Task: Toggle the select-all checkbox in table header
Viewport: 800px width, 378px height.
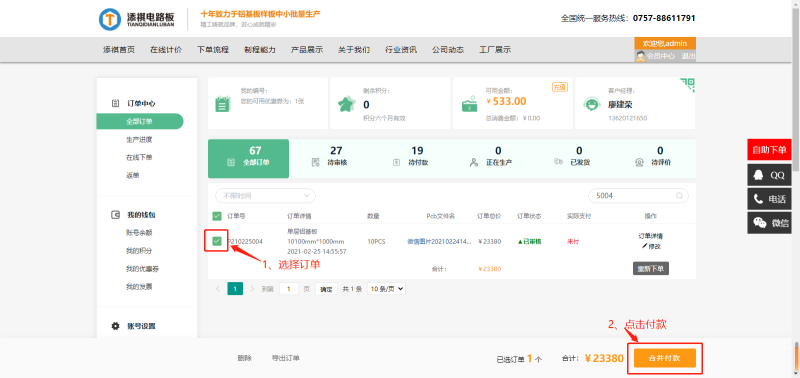Action: pyautogui.click(x=217, y=216)
